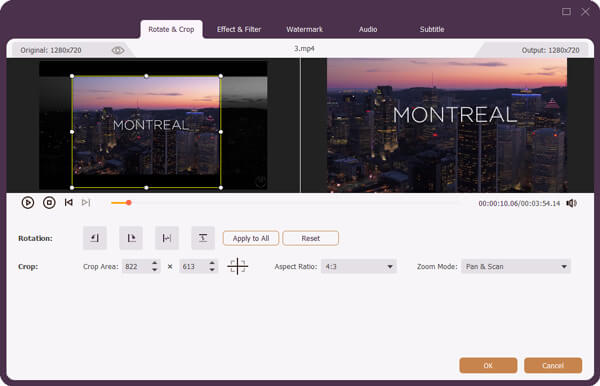This screenshot has height=386, width=600.
Task: Click the output preview video image
Action: pos(447,125)
